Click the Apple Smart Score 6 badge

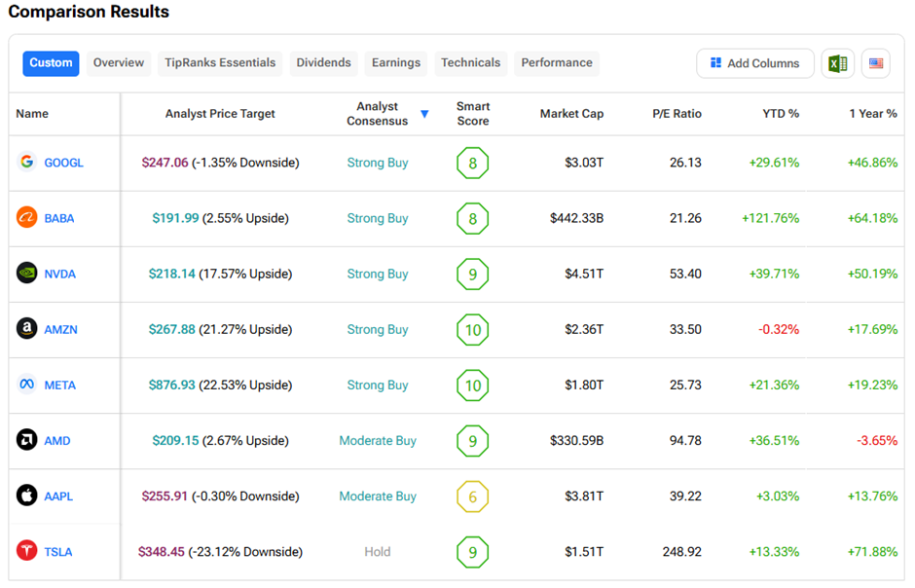[x=472, y=496]
